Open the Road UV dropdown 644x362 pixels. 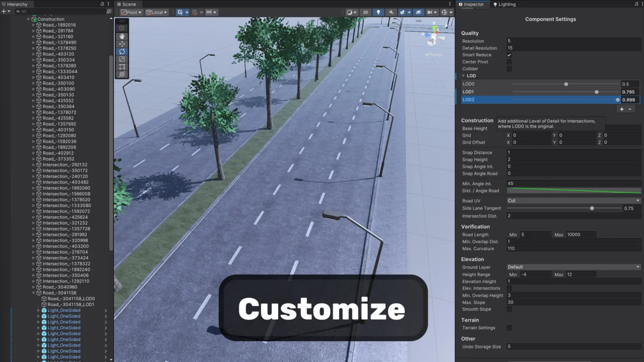(573, 201)
